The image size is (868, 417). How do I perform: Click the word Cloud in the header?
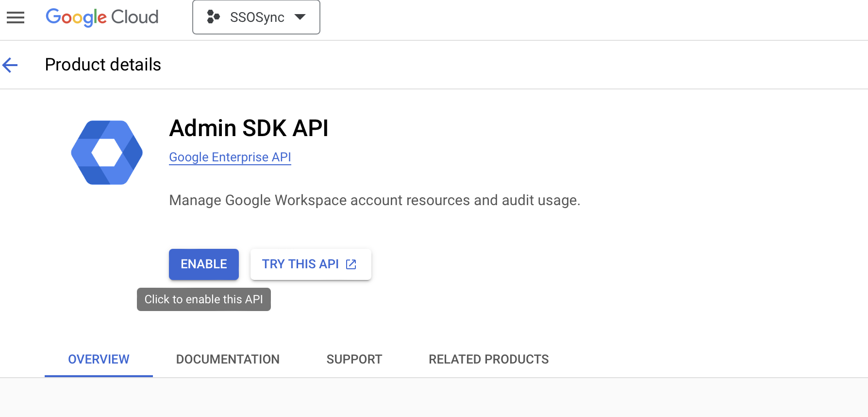click(x=135, y=17)
